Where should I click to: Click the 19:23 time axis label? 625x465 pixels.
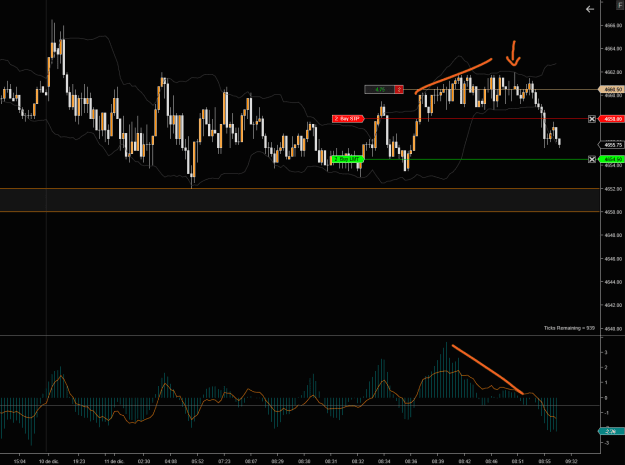click(x=79, y=461)
